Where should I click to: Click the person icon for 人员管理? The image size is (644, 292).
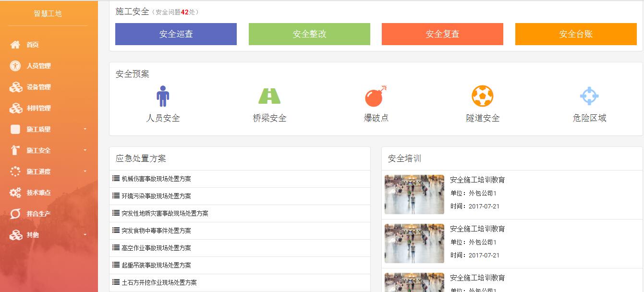tap(15, 66)
